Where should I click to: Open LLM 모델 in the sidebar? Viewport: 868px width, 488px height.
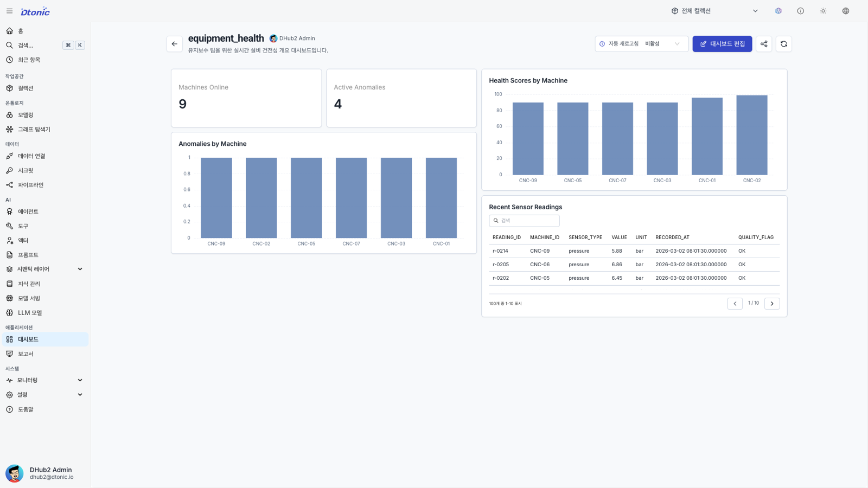click(45, 313)
